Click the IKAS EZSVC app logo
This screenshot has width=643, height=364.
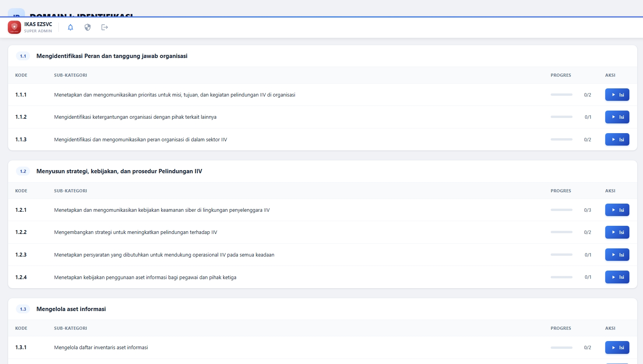[x=14, y=27]
